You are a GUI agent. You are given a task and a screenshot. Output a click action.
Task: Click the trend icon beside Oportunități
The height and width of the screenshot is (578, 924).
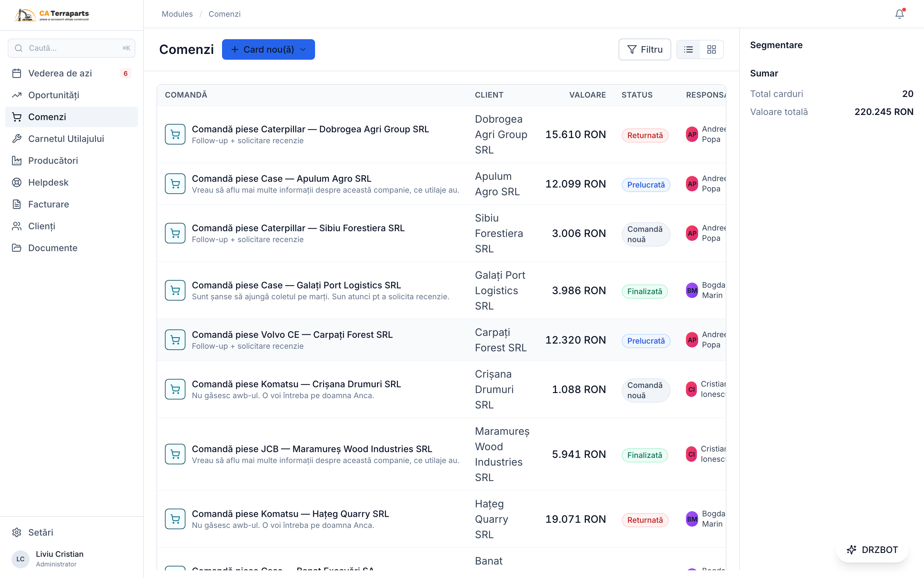[x=17, y=95]
